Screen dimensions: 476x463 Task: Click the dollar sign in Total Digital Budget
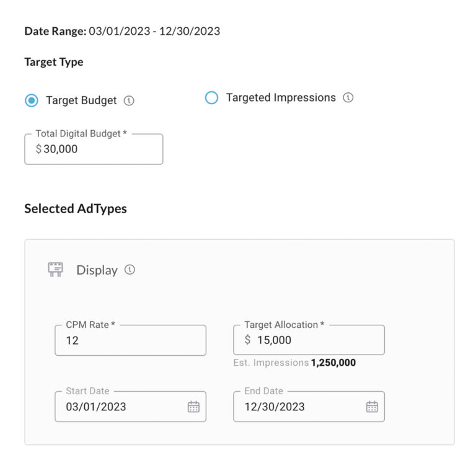(x=38, y=149)
